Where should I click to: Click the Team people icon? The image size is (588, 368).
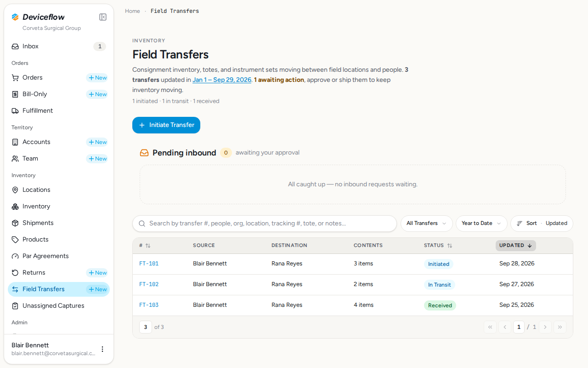15,159
